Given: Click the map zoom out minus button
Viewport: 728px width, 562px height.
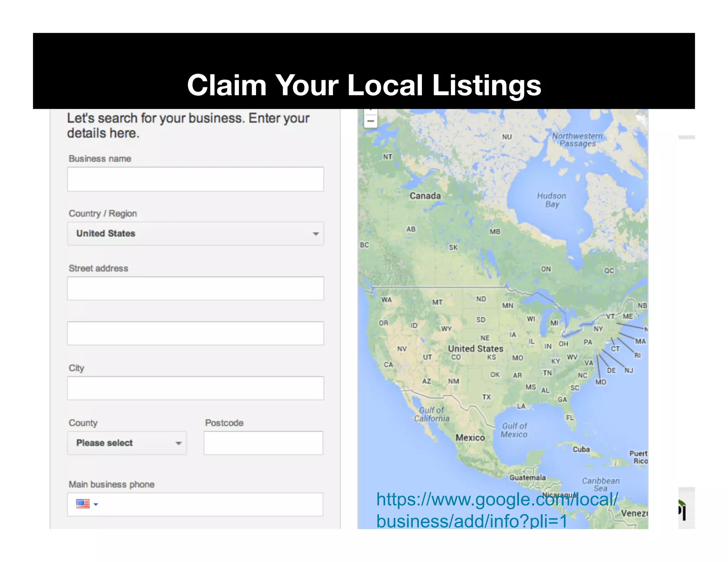Looking at the screenshot, I should (x=370, y=121).
